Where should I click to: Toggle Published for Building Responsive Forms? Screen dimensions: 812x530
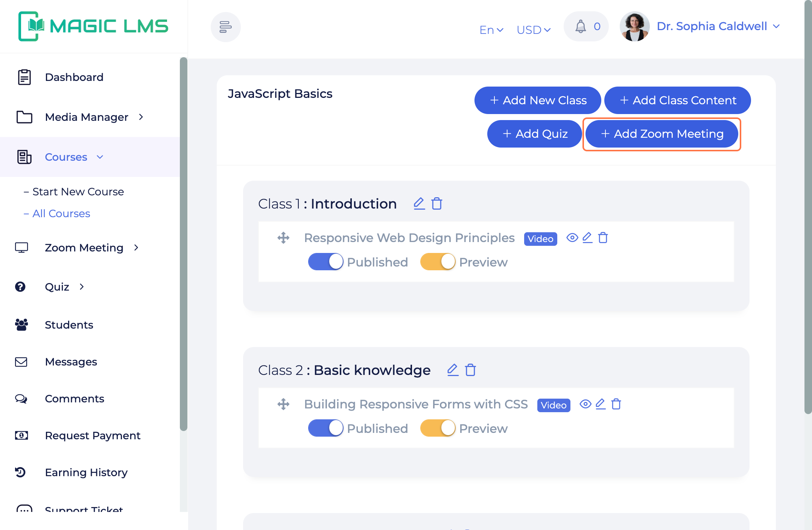tap(326, 428)
